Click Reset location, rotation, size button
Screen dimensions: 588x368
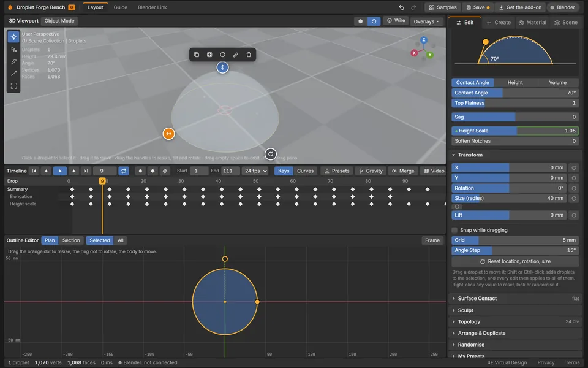point(515,261)
